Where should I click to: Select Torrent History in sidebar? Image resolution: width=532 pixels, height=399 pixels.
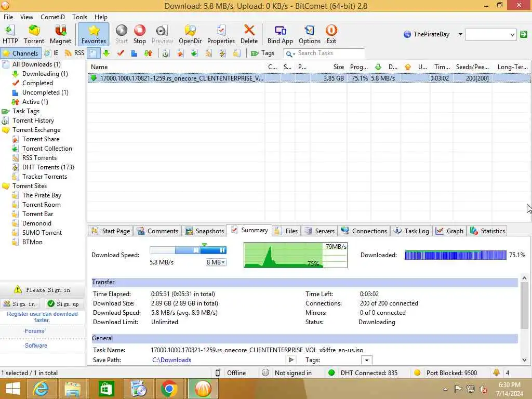(33, 121)
